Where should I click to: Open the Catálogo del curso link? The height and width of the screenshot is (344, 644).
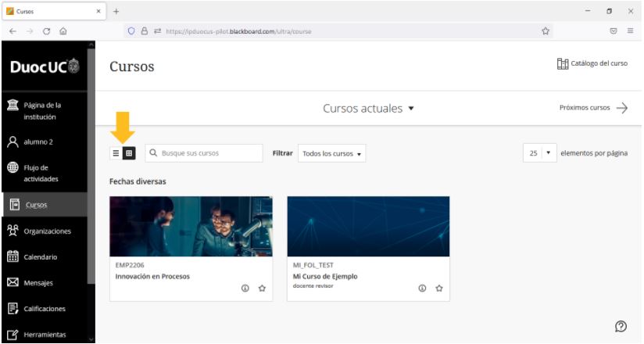point(592,63)
